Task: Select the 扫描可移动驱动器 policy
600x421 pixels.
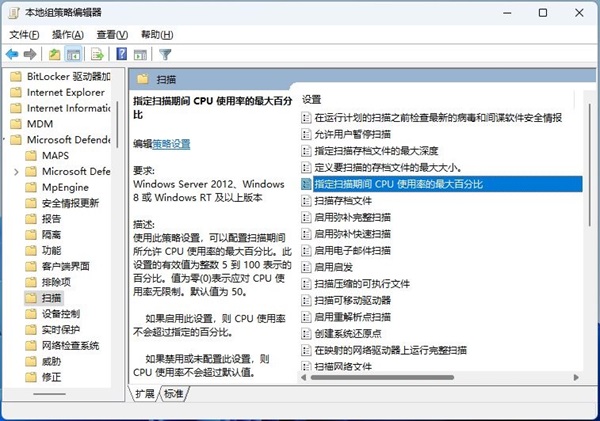Action: (x=346, y=300)
